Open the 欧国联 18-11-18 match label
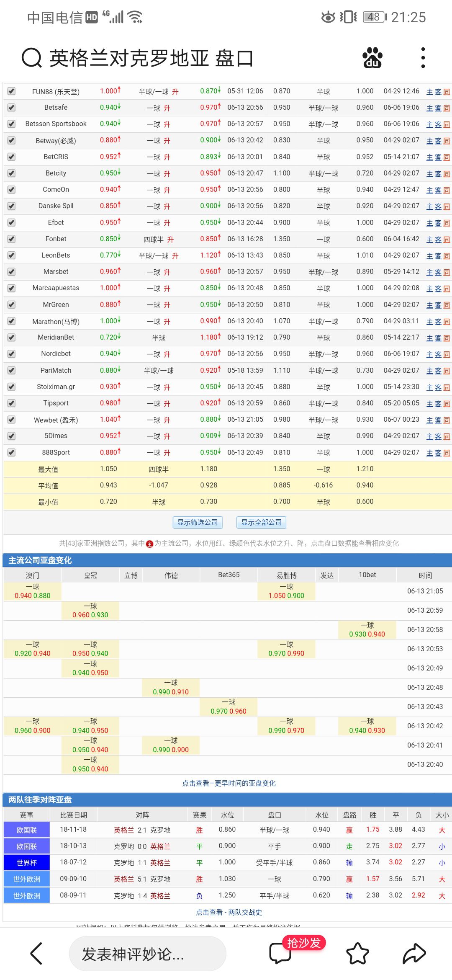 pyautogui.click(x=27, y=830)
